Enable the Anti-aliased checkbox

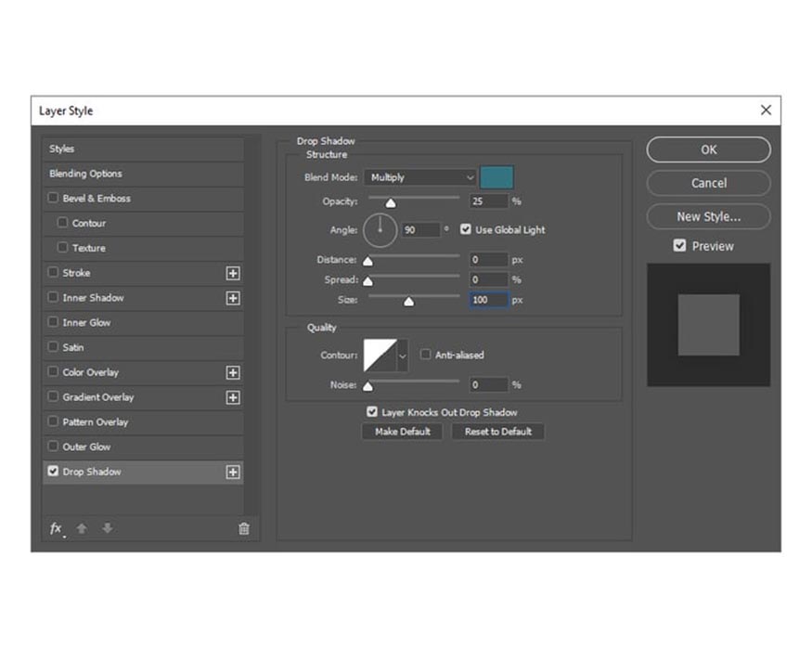425,355
